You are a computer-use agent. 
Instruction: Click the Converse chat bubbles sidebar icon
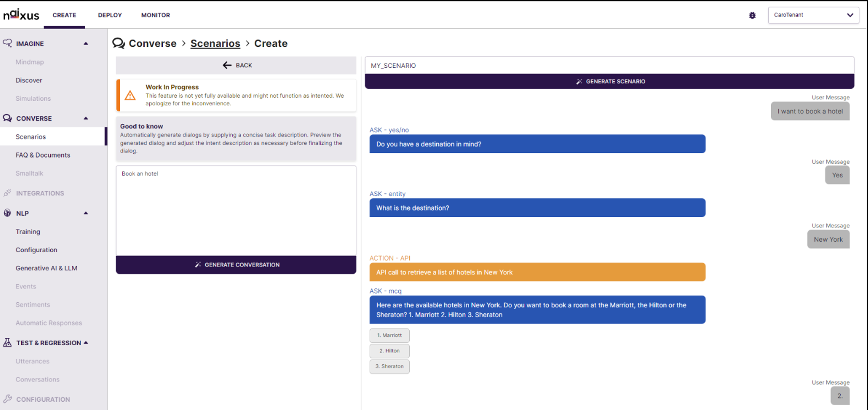tap(7, 118)
